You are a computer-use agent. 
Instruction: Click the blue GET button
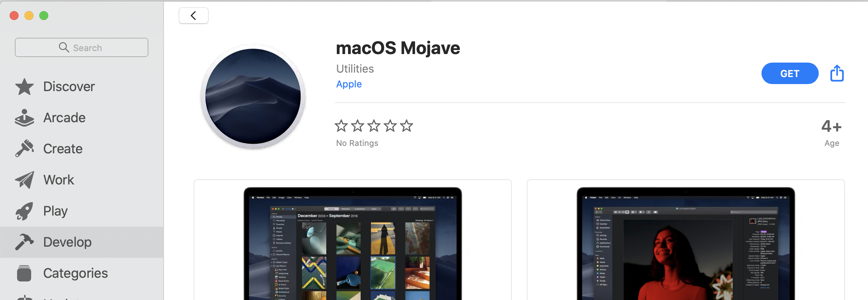click(x=790, y=73)
